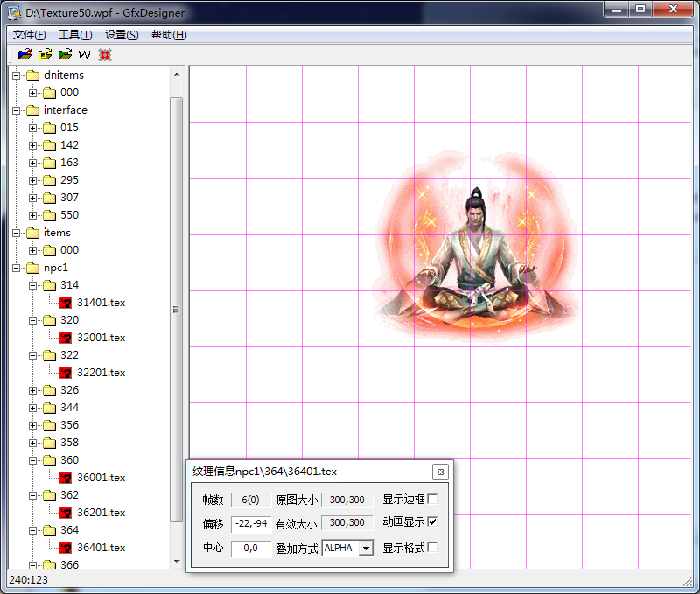Click the tree panel scrollbar thumb
Image resolution: width=700 pixels, height=594 pixels.
click(177, 310)
